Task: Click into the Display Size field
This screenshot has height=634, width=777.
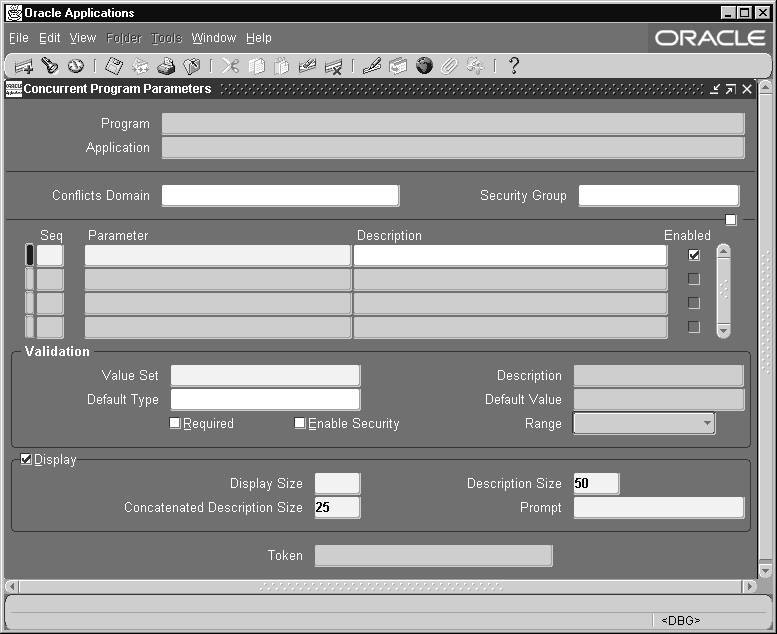Action: (x=337, y=483)
